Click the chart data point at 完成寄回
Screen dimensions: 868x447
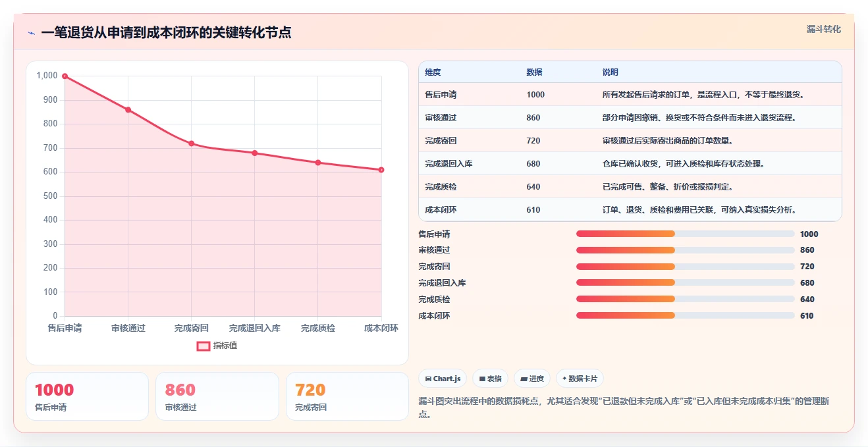(x=191, y=144)
